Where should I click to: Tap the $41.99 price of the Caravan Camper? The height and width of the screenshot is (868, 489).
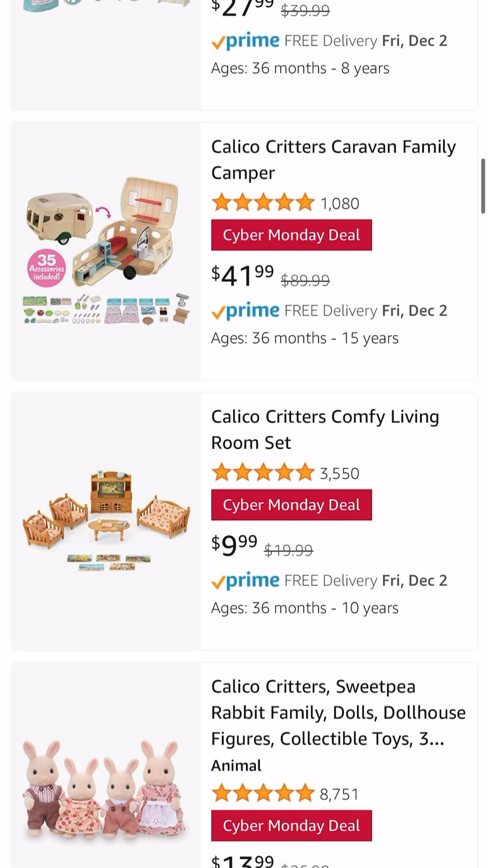pos(243,275)
